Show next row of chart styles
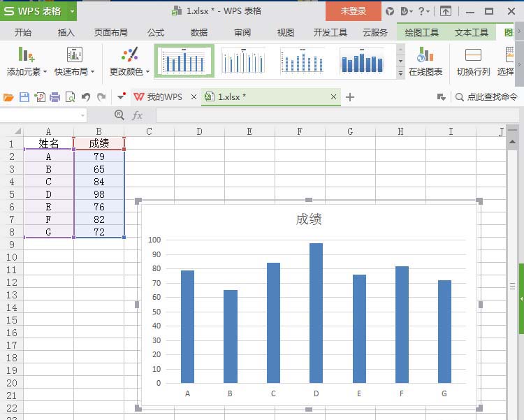The width and height of the screenshot is (524, 420). (400, 61)
